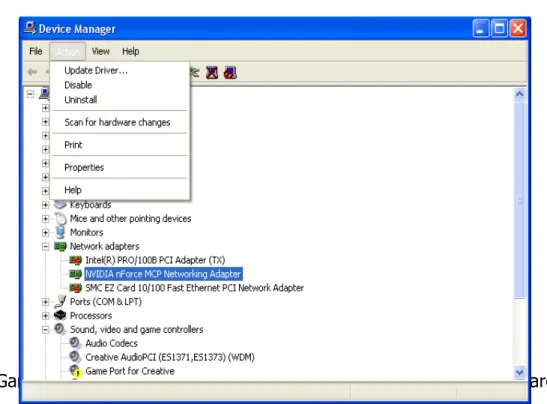Screen dimensions: 547x404
Task: Click the mouse icon beside Mice and pointing devices
Action: [60, 218]
